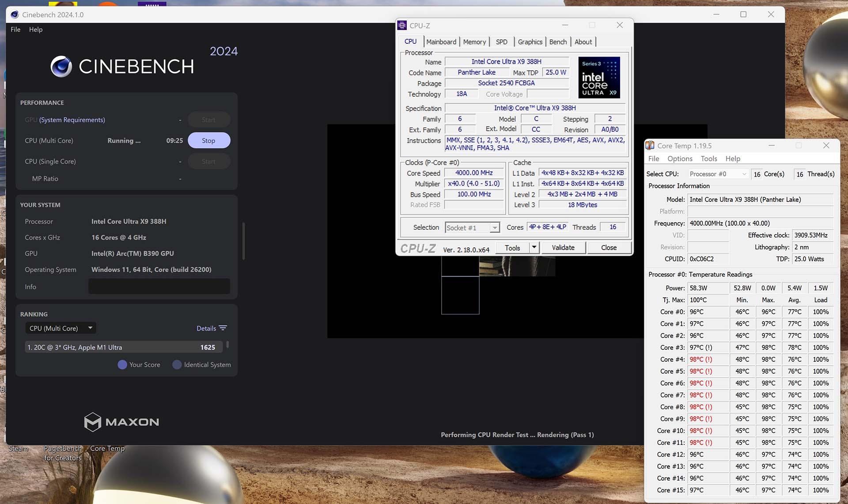Switch to the Memory tab in CPU-Z
Screen dimensions: 848x504
(x=474, y=42)
